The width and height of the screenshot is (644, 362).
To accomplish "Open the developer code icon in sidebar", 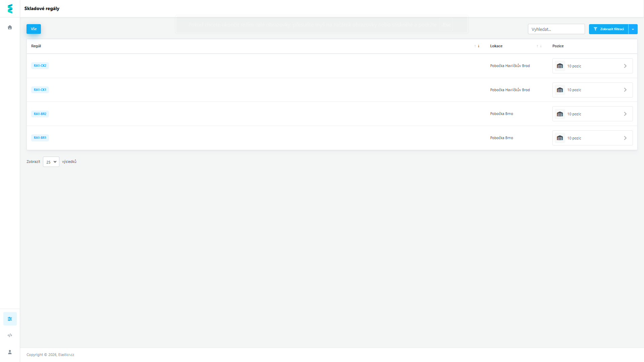I will point(10,335).
